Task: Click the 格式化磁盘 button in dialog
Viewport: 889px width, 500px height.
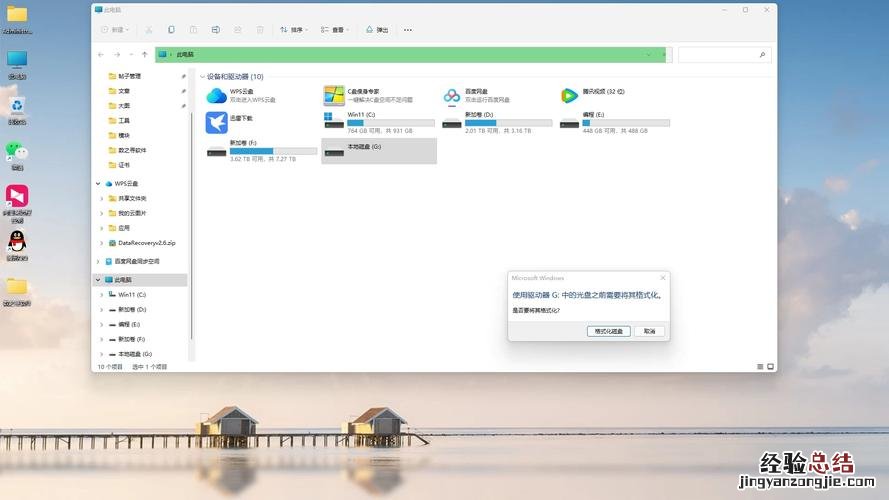Action: [x=608, y=331]
